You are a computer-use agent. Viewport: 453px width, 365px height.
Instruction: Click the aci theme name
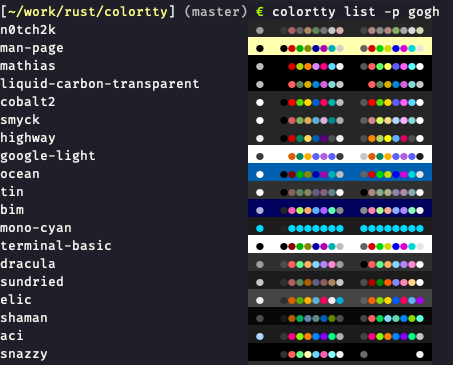12,336
